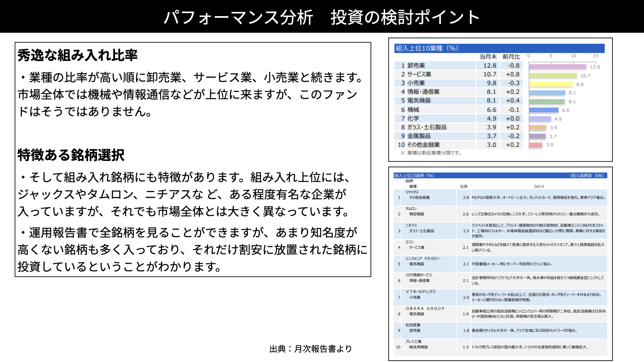Click the comment starting 中堅重電メーカー
Viewport: 644px width, 362px height.
coord(512,264)
